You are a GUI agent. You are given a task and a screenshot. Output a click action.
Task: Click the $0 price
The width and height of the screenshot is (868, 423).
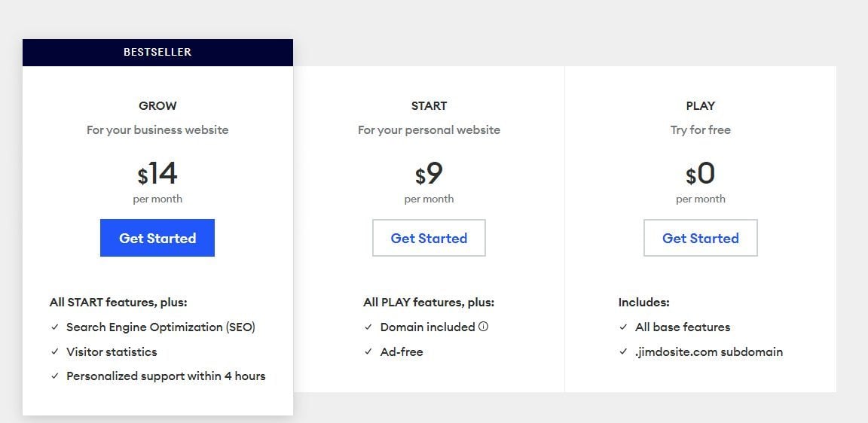700,174
